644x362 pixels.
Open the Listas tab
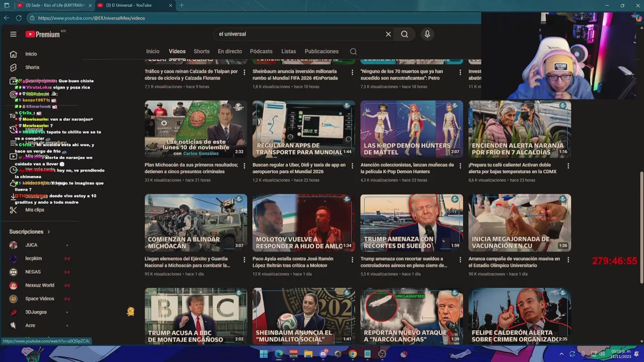pos(288,51)
